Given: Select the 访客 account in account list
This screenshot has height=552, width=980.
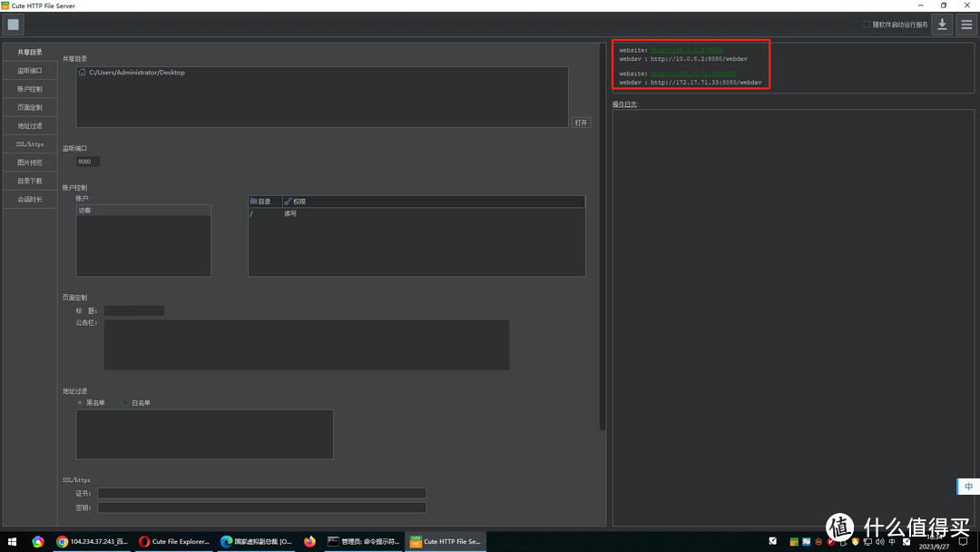Looking at the screenshot, I should pos(143,211).
